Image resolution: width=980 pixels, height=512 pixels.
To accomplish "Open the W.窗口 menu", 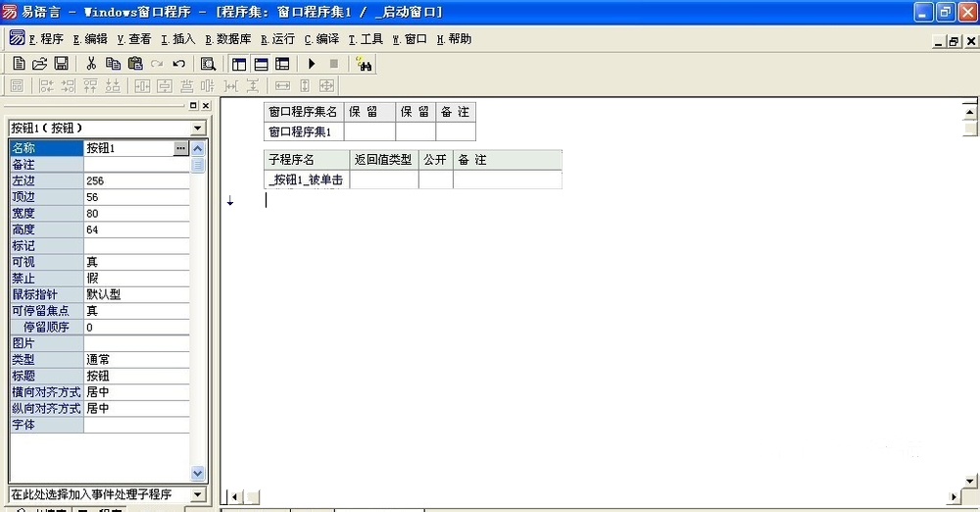I will click(410, 39).
